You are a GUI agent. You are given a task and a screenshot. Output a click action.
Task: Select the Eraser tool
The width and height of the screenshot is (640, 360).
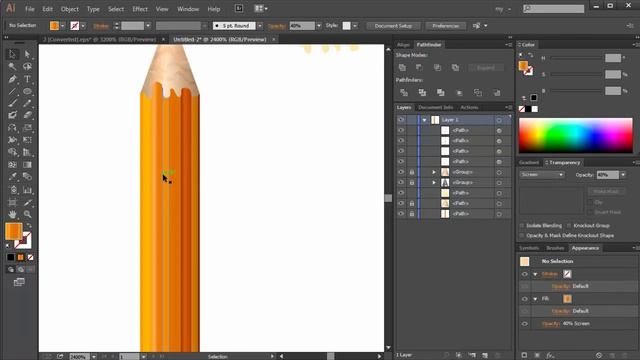click(27, 116)
